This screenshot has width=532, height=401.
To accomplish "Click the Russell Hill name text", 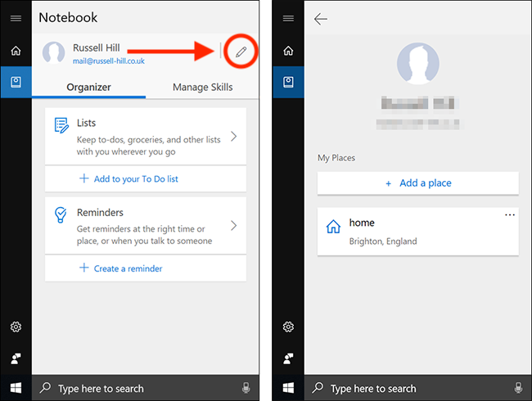I will 97,47.
